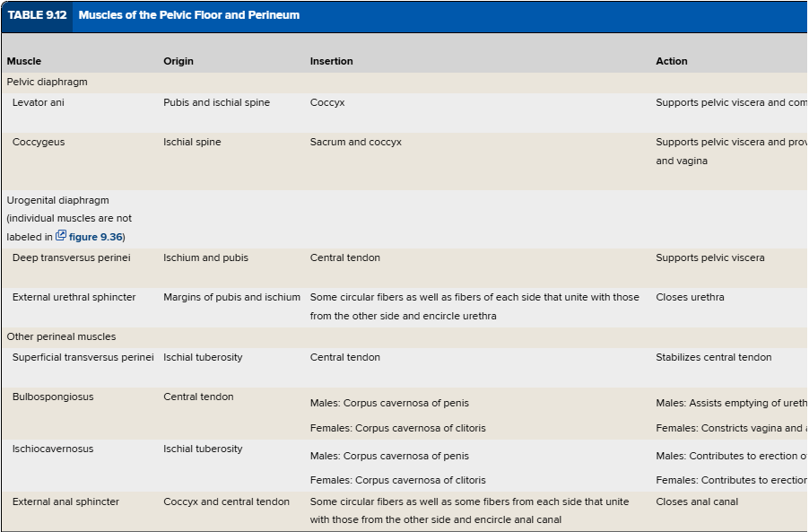Select the Other perineal muscles heading
The image size is (809, 532).
[x=61, y=336]
